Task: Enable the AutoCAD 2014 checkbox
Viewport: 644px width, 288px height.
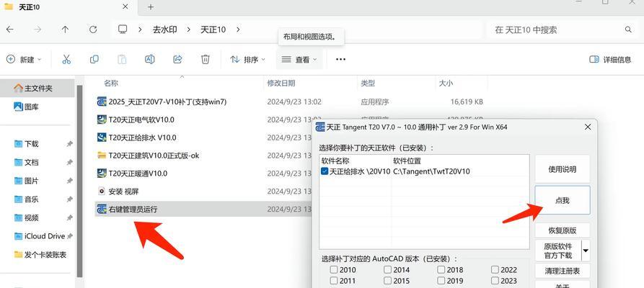Action: click(x=388, y=270)
